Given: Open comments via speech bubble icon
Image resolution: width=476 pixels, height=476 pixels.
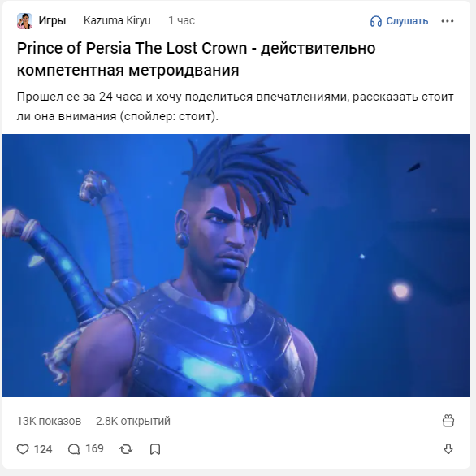Looking at the screenshot, I should click(x=74, y=449).
